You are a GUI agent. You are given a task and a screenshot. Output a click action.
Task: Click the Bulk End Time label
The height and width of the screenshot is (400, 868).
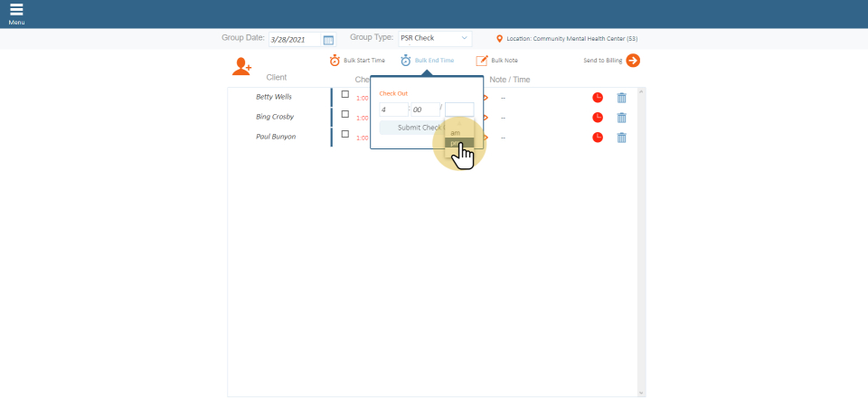(434, 61)
